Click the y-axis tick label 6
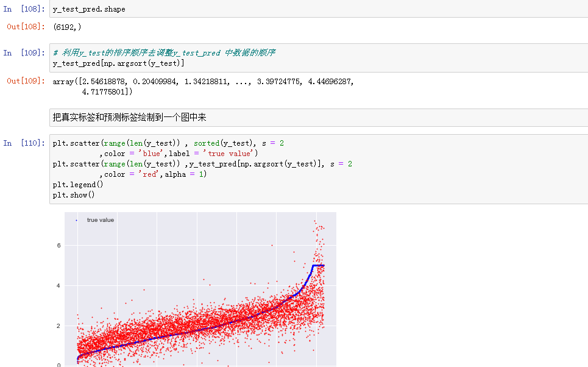 click(x=58, y=245)
